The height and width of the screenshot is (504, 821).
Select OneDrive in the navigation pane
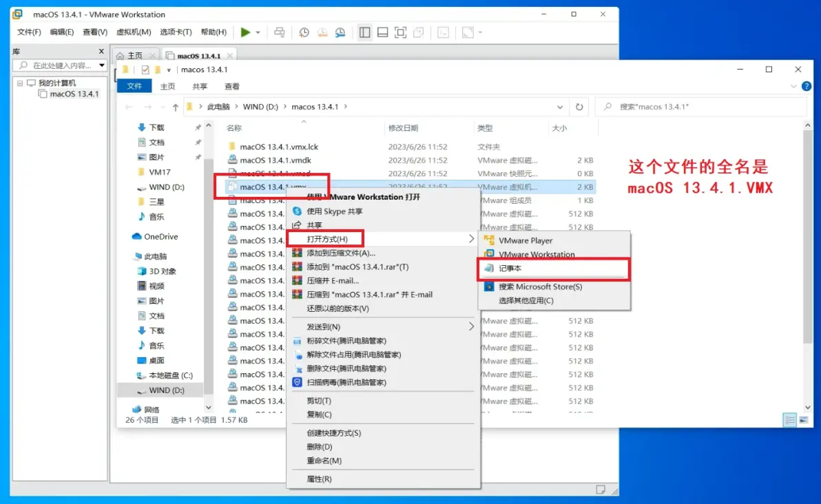coord(160,237)
